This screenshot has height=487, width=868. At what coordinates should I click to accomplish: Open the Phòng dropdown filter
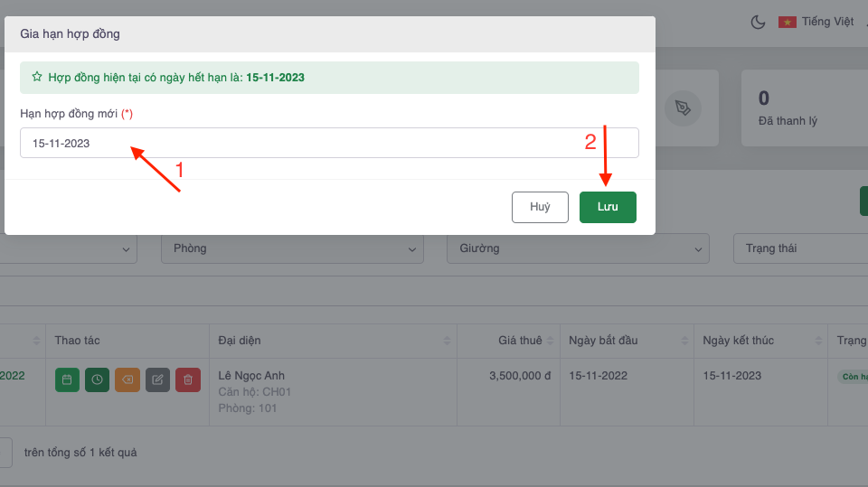292,248
